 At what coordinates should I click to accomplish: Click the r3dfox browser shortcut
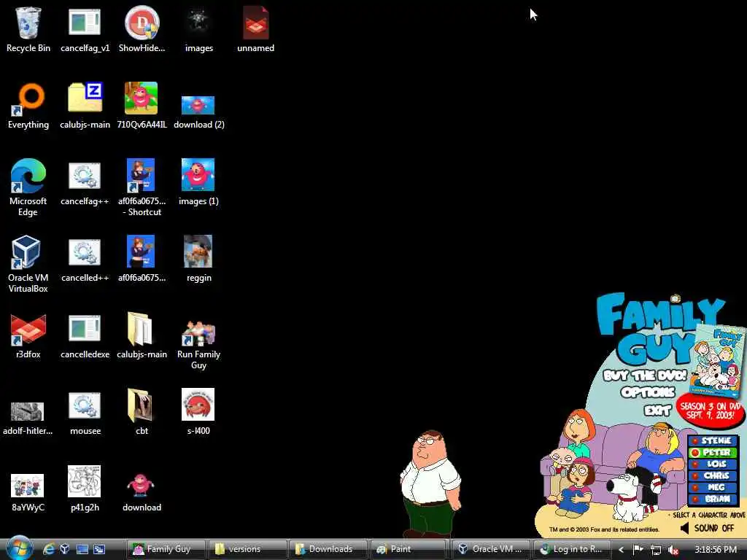[28, 336]
